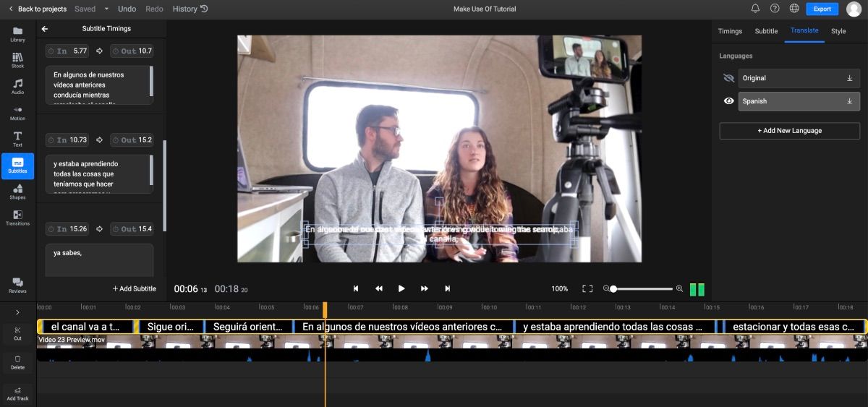The image size is (868, 407).
Task: Select the Video 23 Preview.mov clip
Action: (x=451, y=347)
